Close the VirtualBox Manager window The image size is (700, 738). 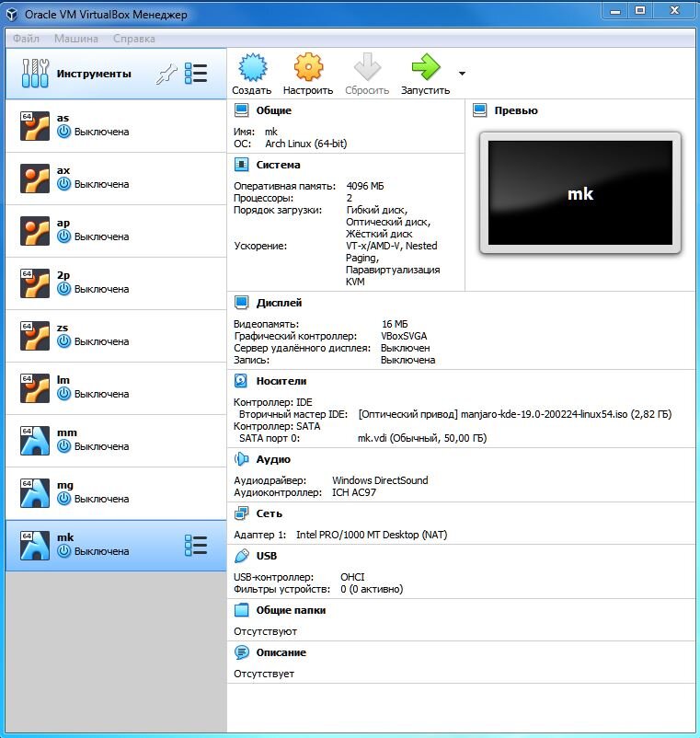674,11
